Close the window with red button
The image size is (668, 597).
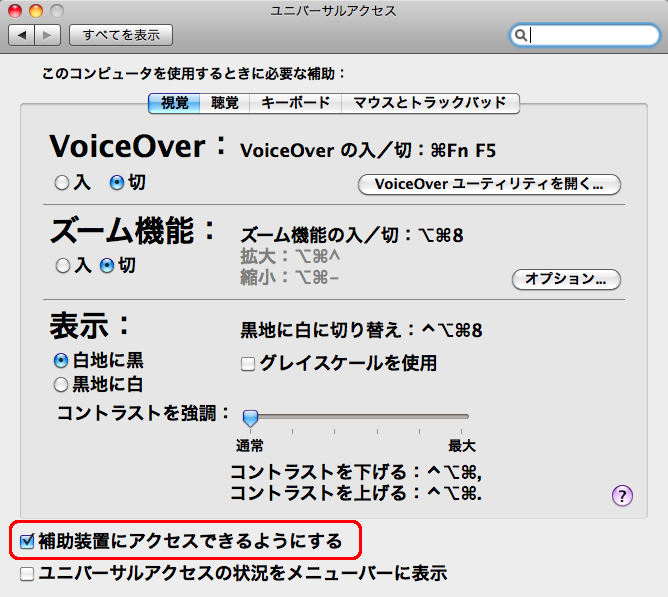click(x=15, y=11)
